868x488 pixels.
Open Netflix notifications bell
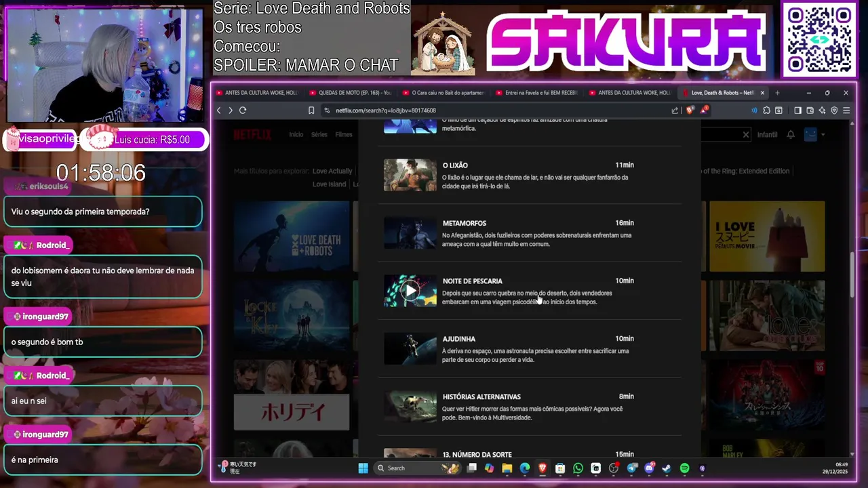tap(791, 135)
